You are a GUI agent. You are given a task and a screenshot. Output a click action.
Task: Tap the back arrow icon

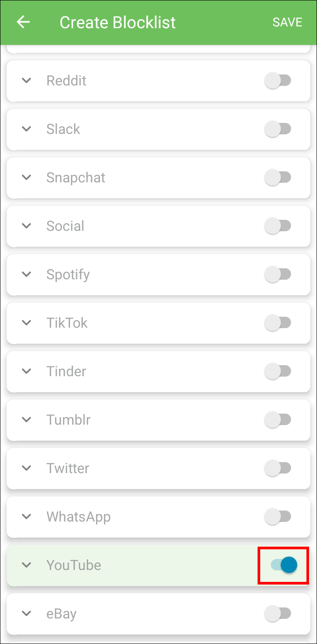point(23,22)
